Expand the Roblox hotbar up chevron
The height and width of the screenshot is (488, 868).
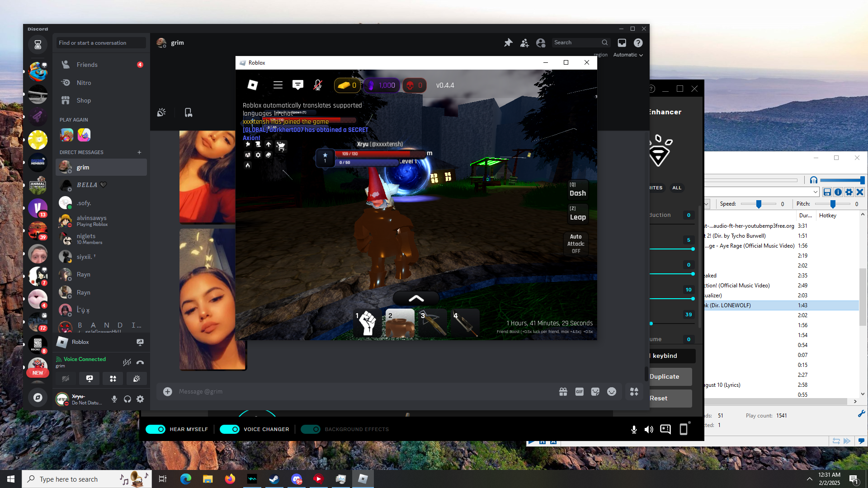point(416,298)
